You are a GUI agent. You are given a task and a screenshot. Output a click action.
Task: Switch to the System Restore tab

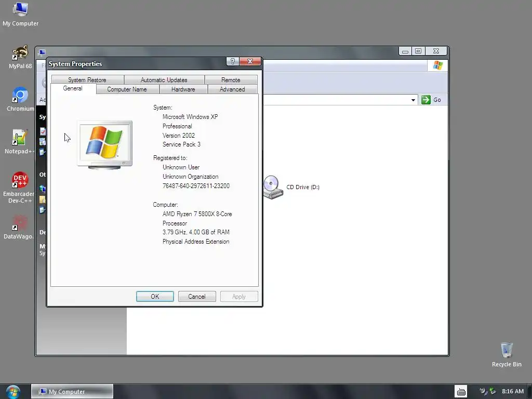tap(87, 79)
